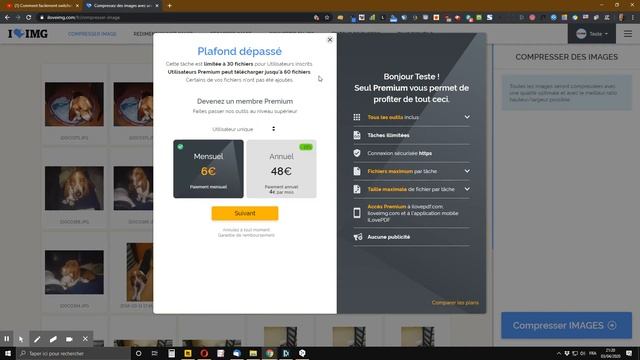Click the Devenez un membre Premium text

245,101
